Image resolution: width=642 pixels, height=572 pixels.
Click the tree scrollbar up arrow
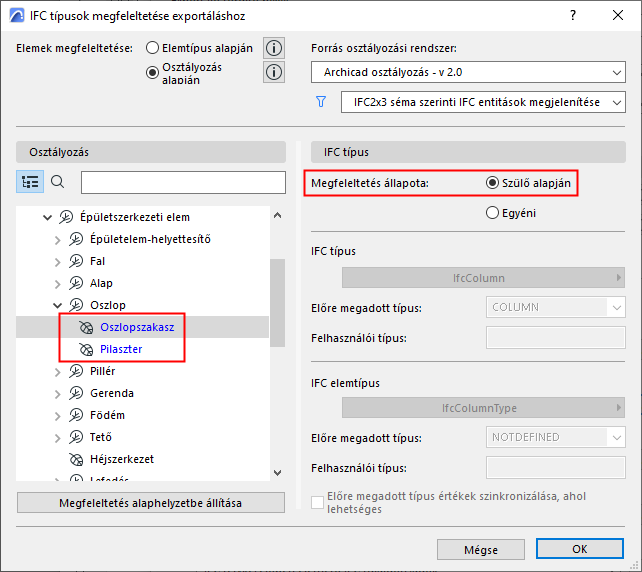point(278,215)
